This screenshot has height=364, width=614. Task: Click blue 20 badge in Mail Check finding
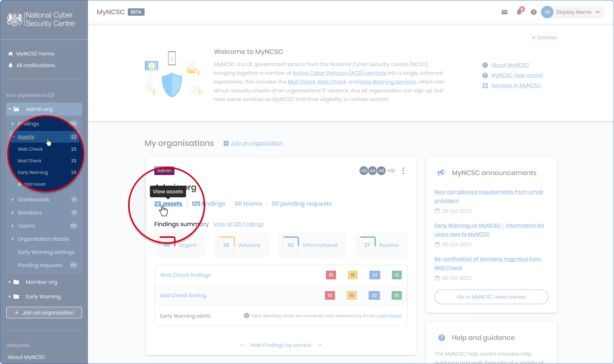coord(374,295)
